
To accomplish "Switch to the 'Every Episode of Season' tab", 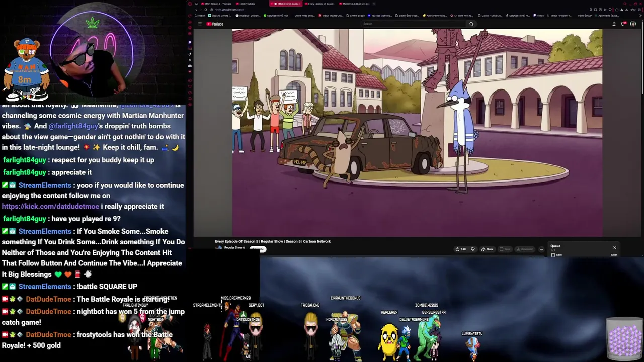I will click(x=320, y=4).
